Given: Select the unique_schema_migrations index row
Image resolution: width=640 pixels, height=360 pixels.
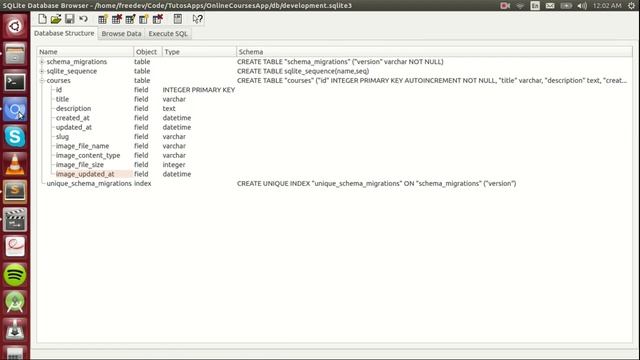Looking at the screenshot, I should [x=335, y=184].
